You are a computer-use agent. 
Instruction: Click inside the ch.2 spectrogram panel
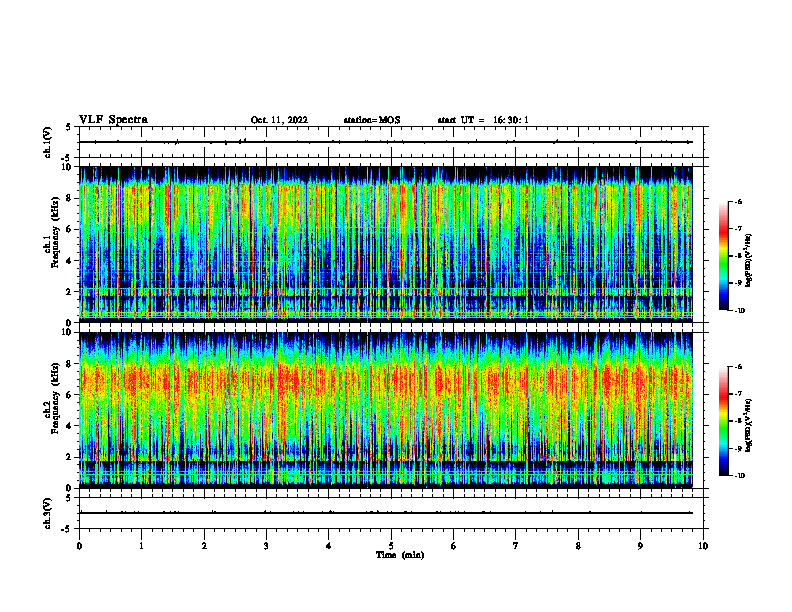click(386, 410)
